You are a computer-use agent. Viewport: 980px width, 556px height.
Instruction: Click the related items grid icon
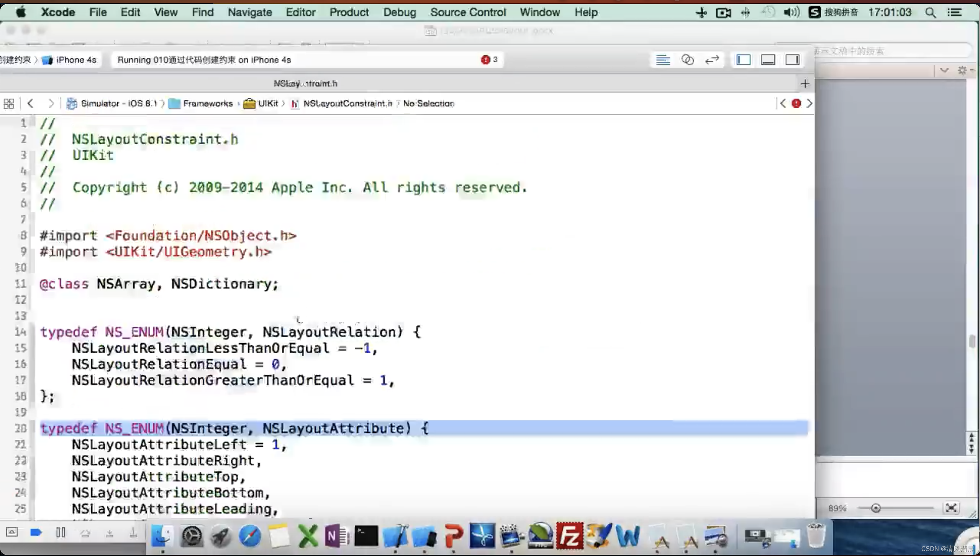(x=9, y=104)
